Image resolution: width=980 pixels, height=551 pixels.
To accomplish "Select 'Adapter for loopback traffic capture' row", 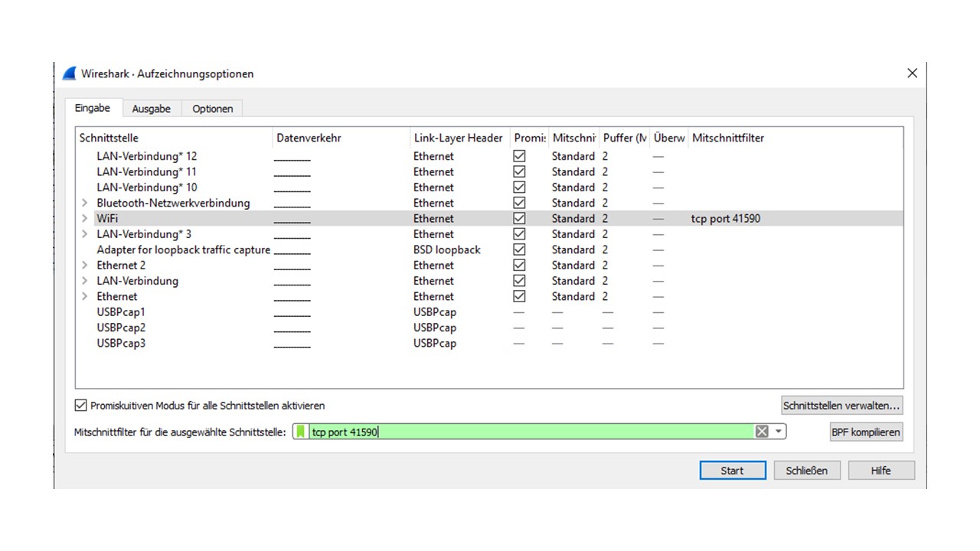I will tap(490, 249).
